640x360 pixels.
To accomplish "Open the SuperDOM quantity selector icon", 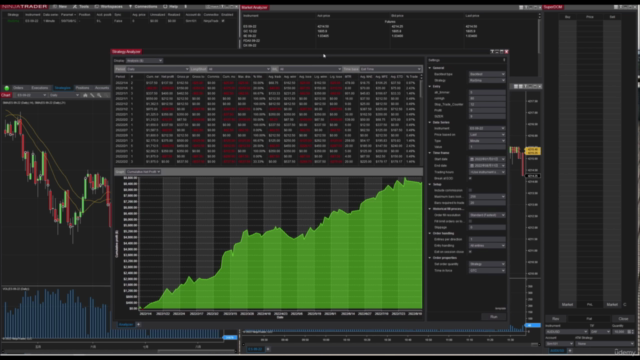I will tap(629, 332).
